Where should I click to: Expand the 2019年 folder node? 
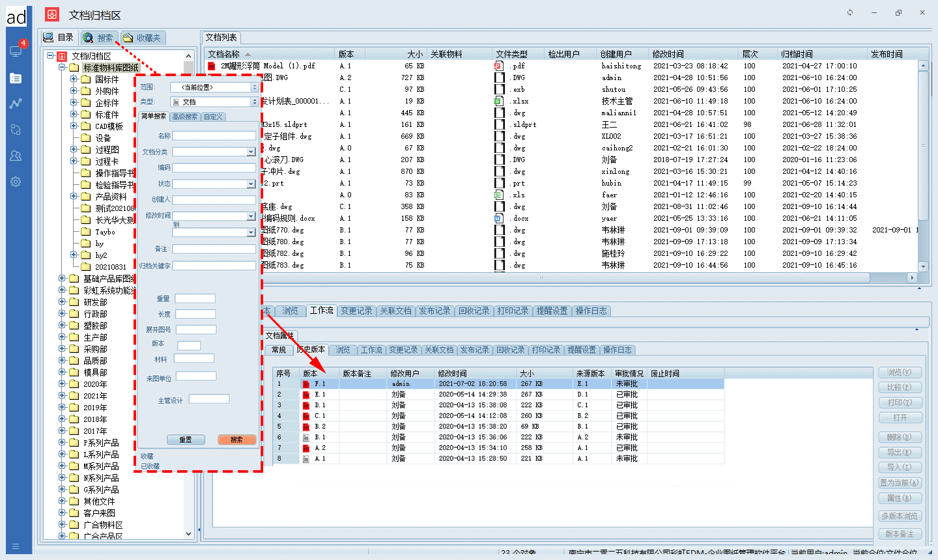(x=62, y=408)
